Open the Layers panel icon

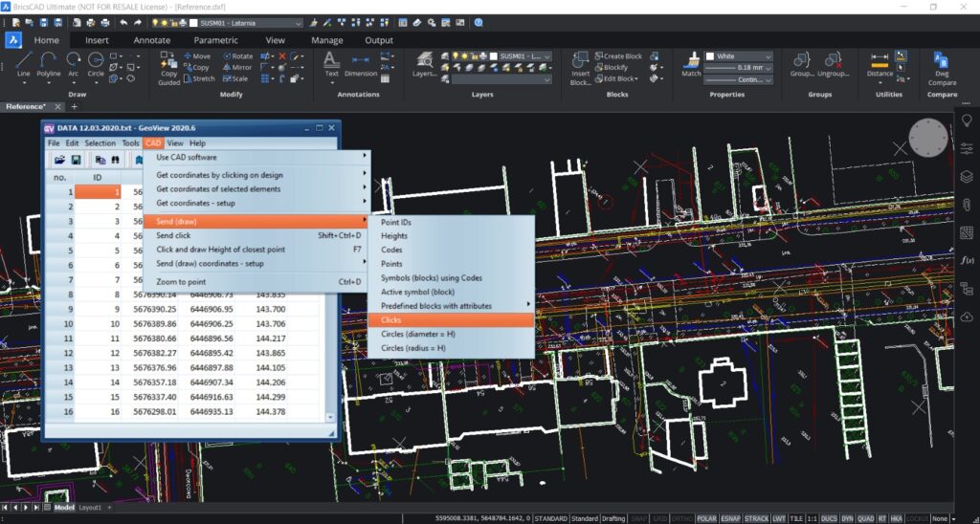[x=425, y=65]
